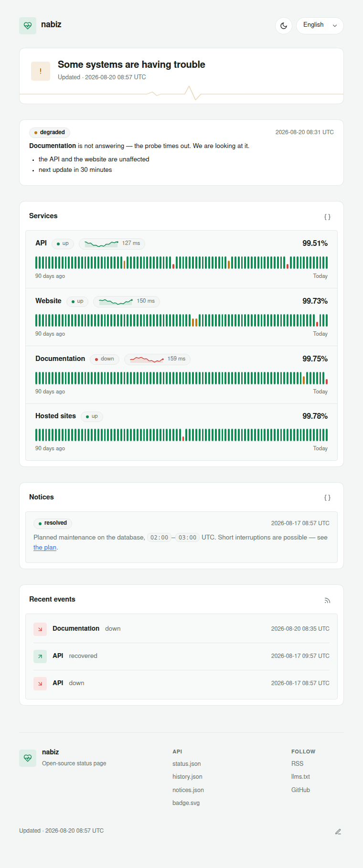Screen dimensions: 363x868
Task: Click the footer nabiz heart logo
Action: pyautogui.click(x=28, y=758)
